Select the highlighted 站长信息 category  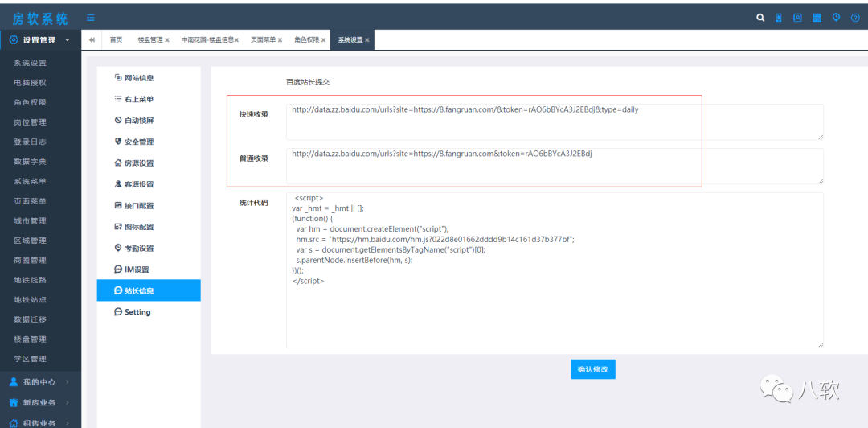[x=149, y=290]
